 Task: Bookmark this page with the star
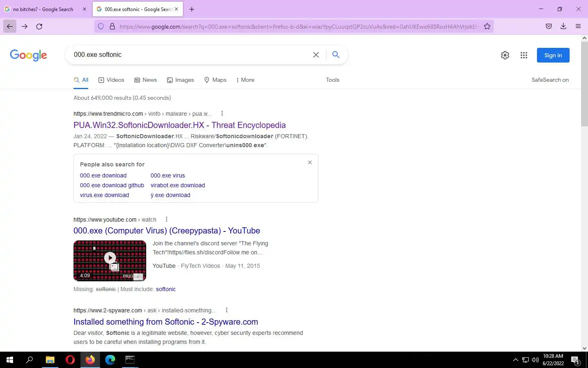point(487,27)
